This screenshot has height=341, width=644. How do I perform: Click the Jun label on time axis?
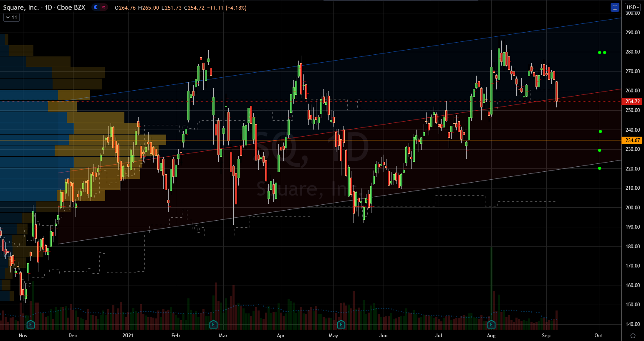(383, 336)
